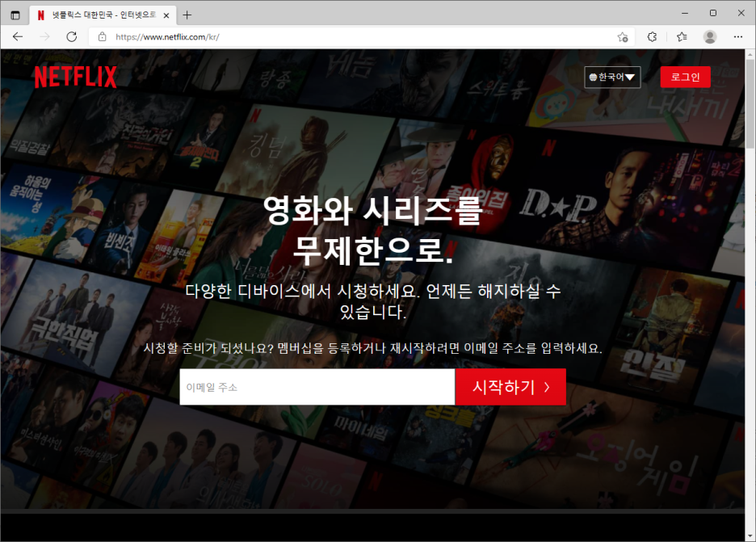Open the tab actions menu icon

(15, 15)
